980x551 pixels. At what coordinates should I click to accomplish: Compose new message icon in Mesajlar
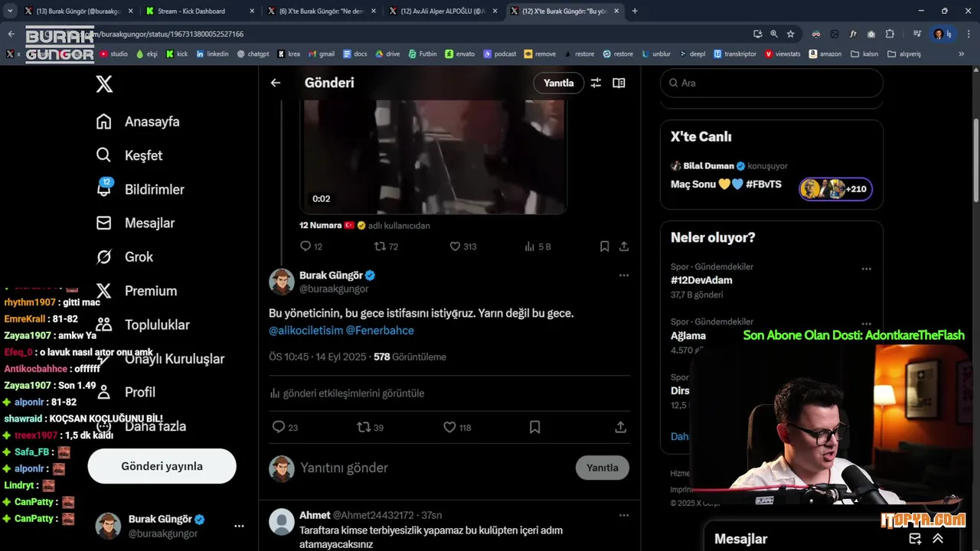915,539
